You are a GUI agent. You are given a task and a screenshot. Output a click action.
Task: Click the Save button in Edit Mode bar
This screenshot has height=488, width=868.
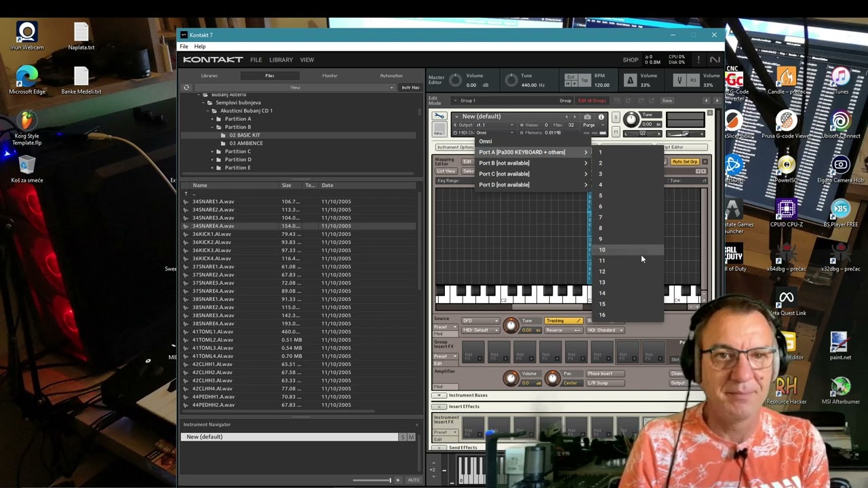click(x=667, y=100)
